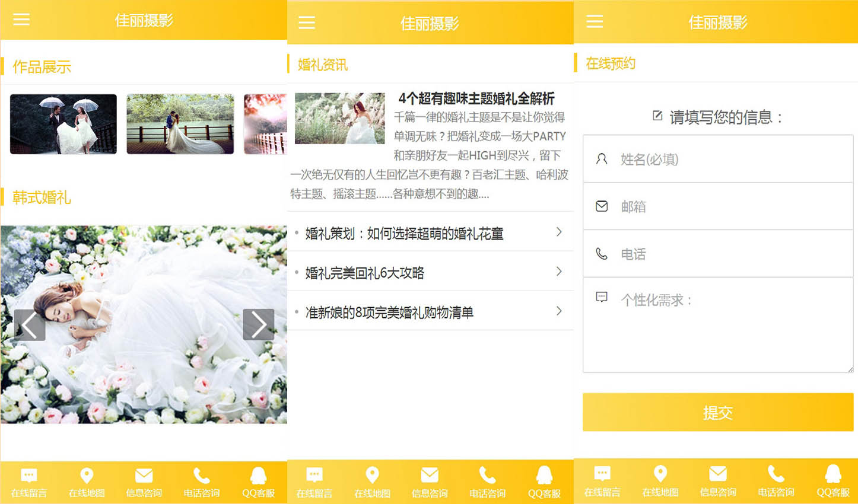
Task: Click 佳丽摄影 title on right screen
Action: 718,23
